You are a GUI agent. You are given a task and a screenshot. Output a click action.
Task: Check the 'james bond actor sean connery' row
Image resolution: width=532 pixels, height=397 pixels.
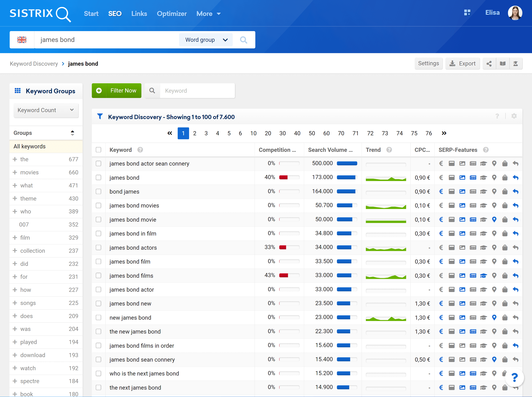98,164
